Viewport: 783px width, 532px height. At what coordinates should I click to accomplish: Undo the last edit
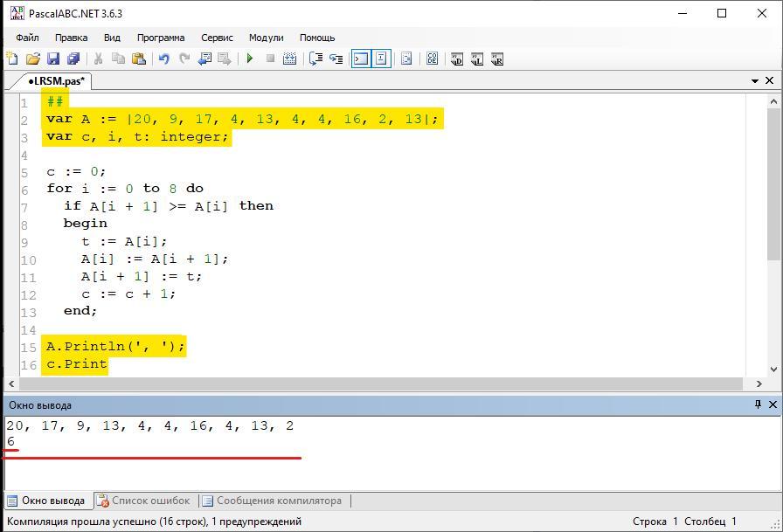(x=163, y=59)
